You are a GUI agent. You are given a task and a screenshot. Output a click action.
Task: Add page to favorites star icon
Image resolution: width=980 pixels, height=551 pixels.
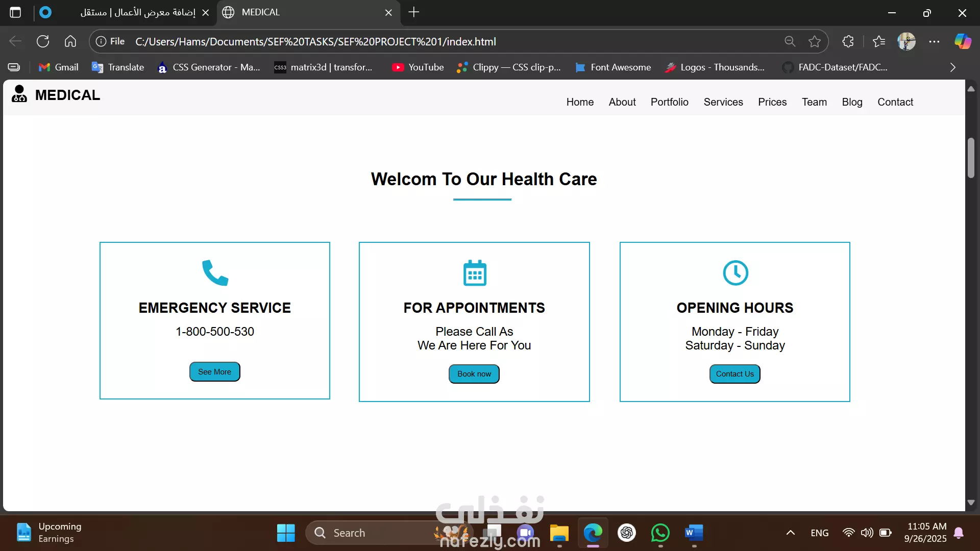tap(815, 41)
